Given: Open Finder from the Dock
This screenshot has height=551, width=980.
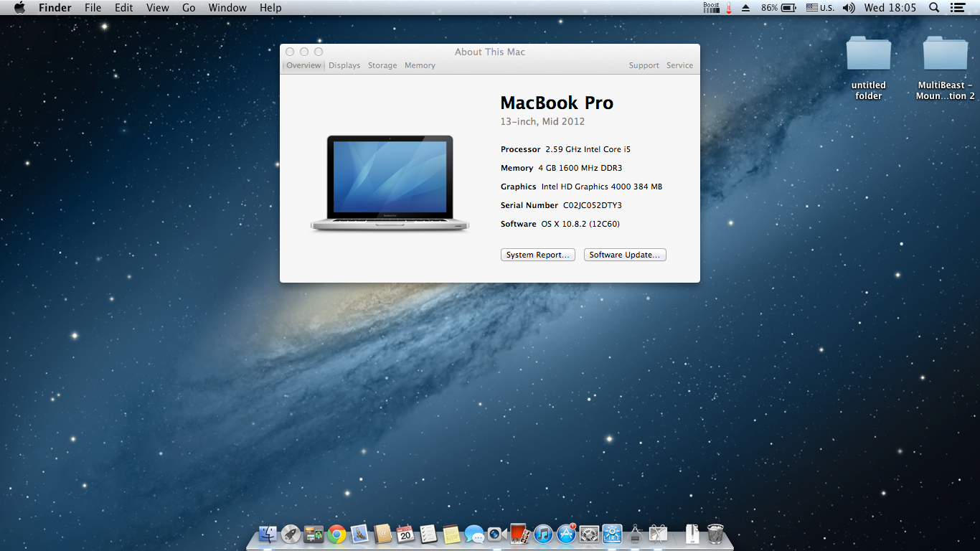Looking at the screenshot, I should [x=268, y=534].
